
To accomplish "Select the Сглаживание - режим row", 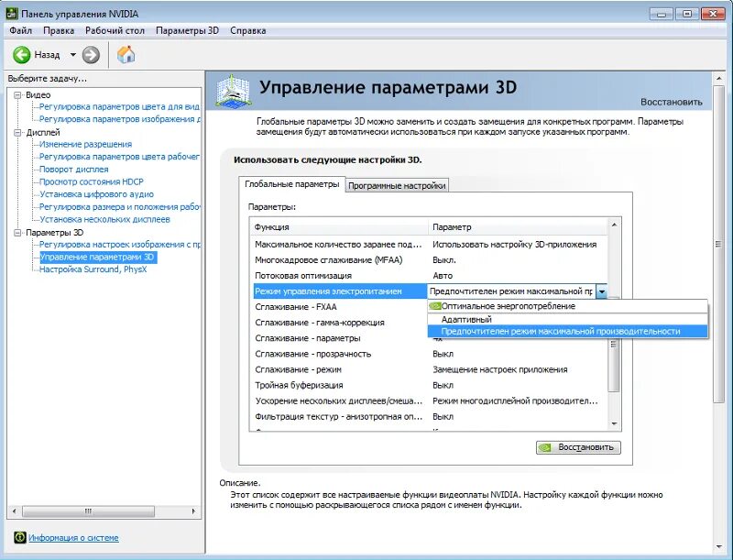I will 430,369.
